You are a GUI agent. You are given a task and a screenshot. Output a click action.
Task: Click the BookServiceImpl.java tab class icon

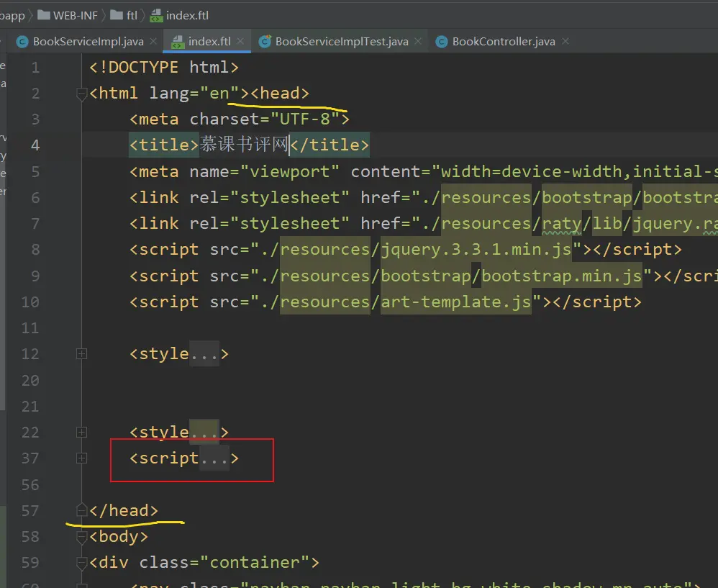[x=22, y=42]
